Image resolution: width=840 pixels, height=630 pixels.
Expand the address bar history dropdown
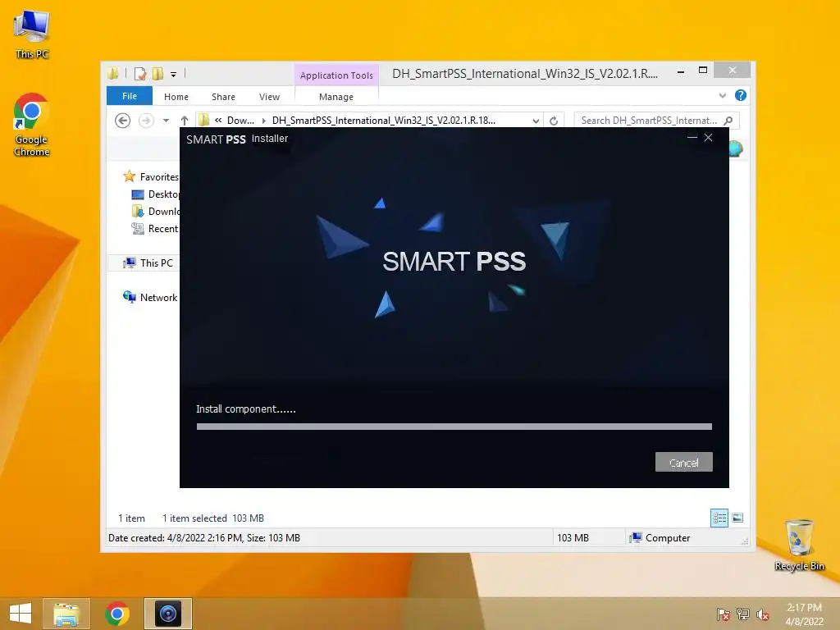(536, 121)
